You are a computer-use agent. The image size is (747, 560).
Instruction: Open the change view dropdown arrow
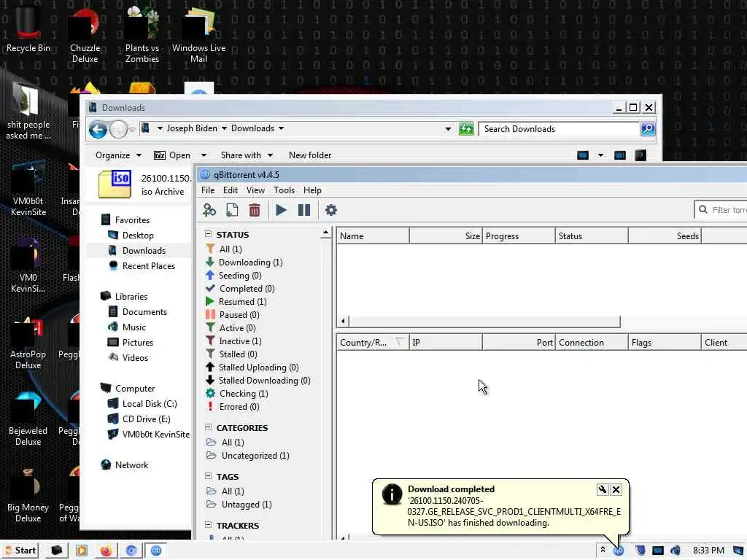click(x=600, y=155)
